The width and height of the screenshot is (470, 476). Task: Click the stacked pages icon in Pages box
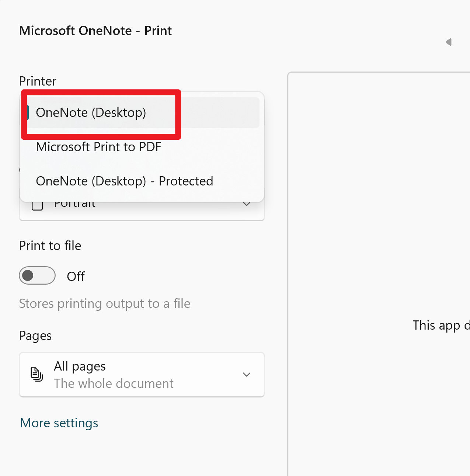point(36,374)
